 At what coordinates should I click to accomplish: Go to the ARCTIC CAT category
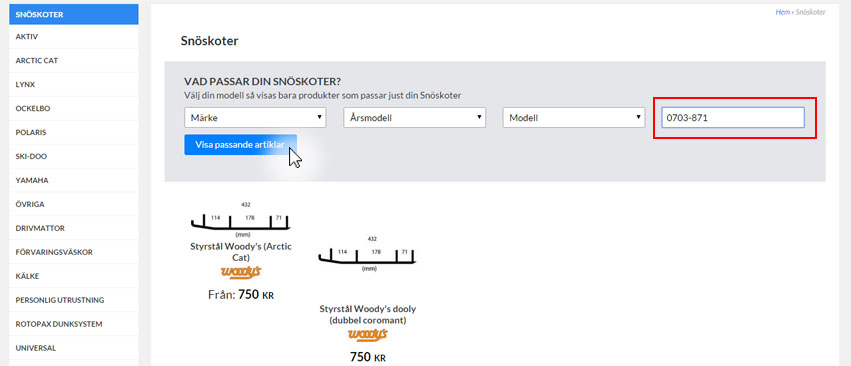pyautogui.click(x=74, y=61)
